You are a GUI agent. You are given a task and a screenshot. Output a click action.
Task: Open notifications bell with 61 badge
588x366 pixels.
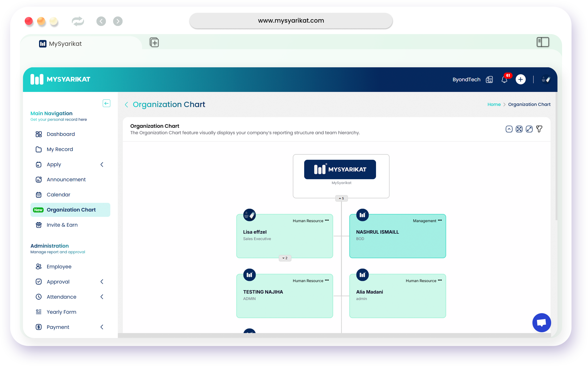click(504, 80)
